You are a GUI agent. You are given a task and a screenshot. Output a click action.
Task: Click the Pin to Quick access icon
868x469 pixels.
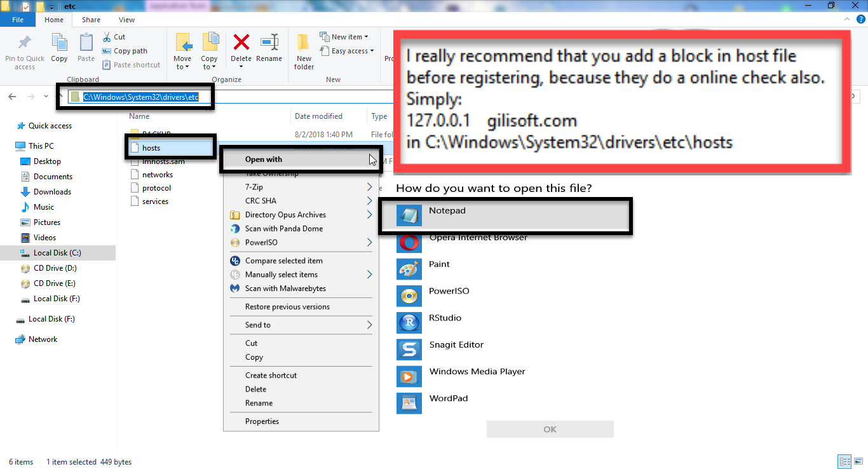(25, 44)
